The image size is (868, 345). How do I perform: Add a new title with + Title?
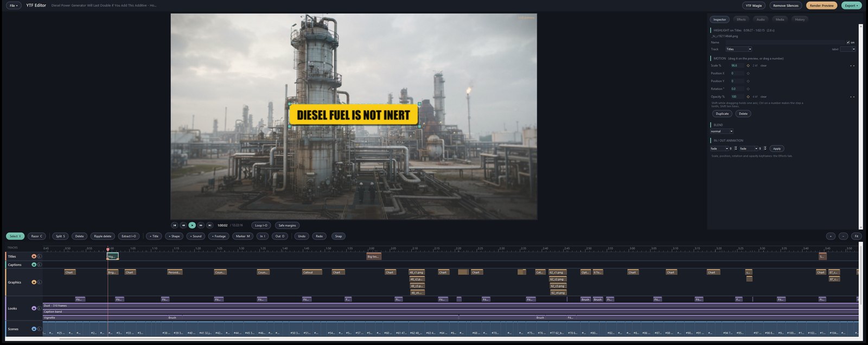click(155, 236)
